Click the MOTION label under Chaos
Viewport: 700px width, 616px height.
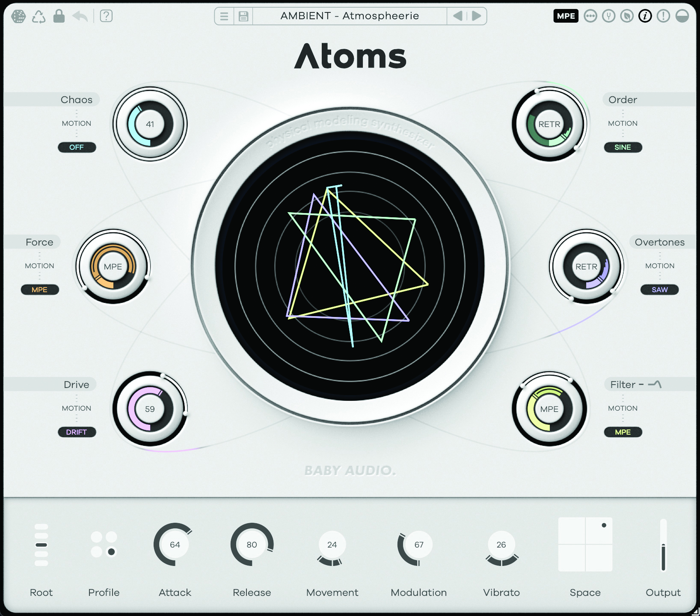[x=77, y=123]
